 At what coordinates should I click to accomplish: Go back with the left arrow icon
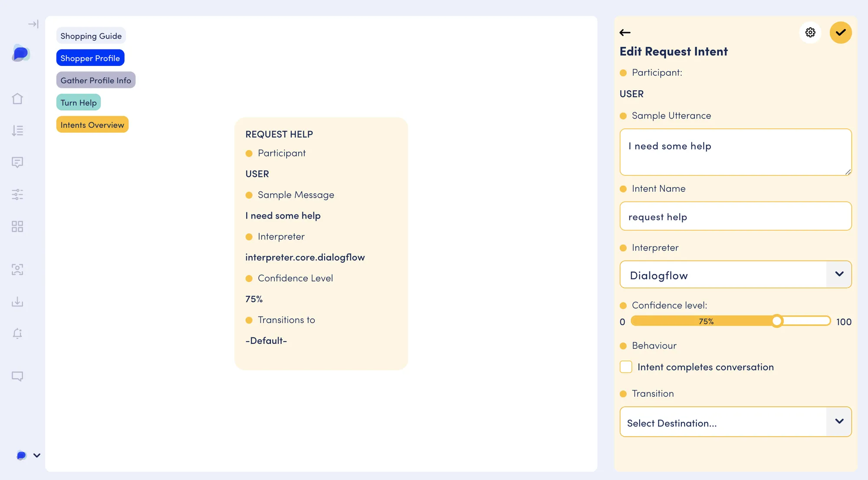tap(625, 33)
